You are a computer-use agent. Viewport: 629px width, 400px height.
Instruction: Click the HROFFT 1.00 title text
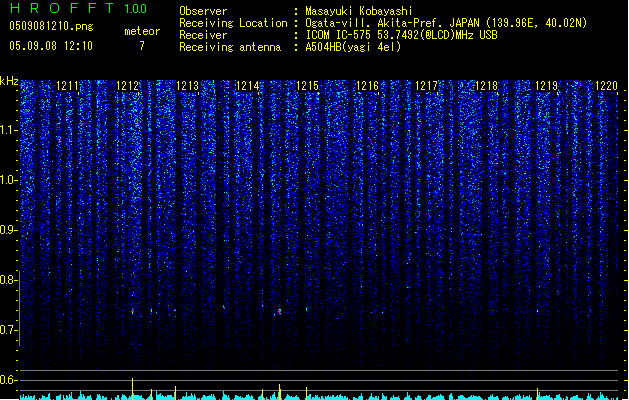[79, 8]
